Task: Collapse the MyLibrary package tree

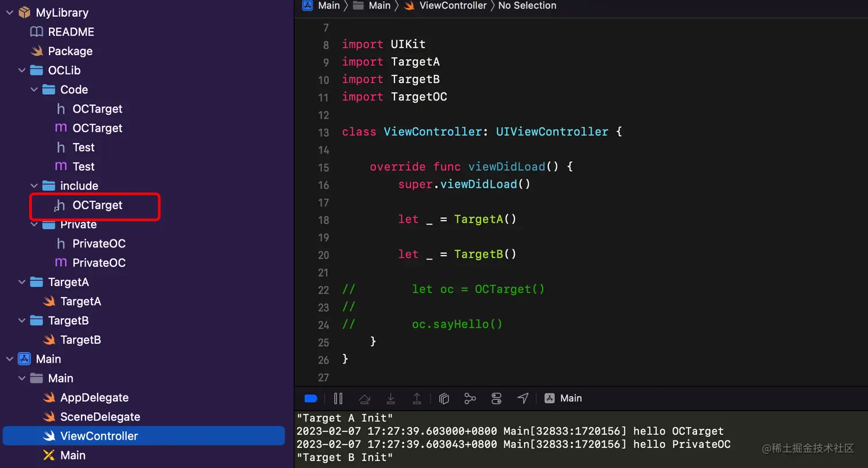Action: (x=10, y=13)
